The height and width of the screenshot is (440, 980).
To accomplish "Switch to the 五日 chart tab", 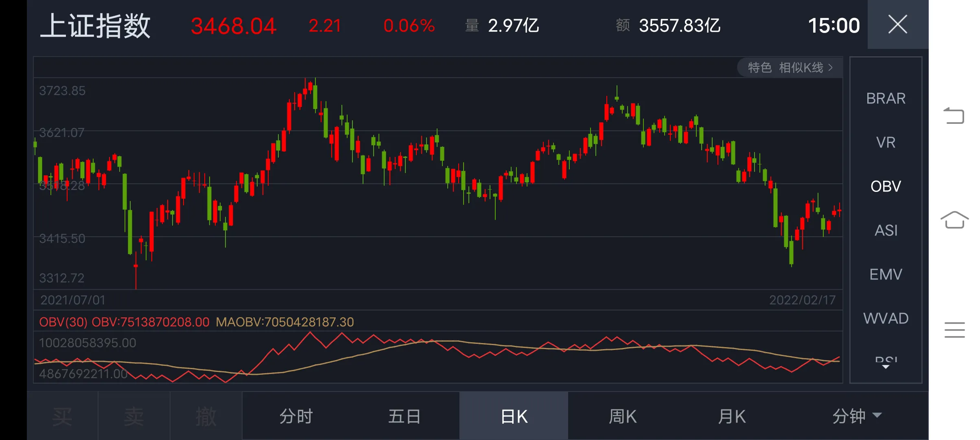I will point(404,416).
